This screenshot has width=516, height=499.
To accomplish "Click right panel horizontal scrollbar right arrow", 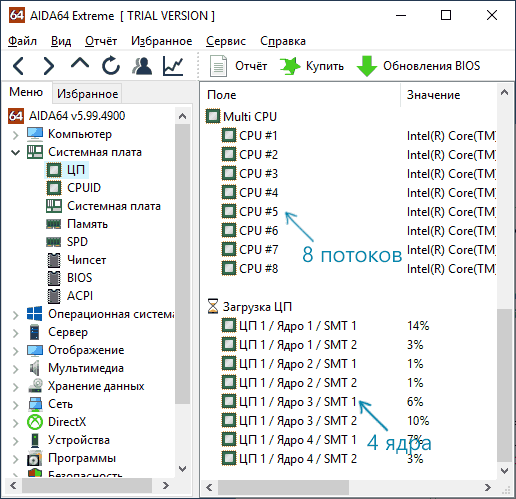I will pos(487,488).
